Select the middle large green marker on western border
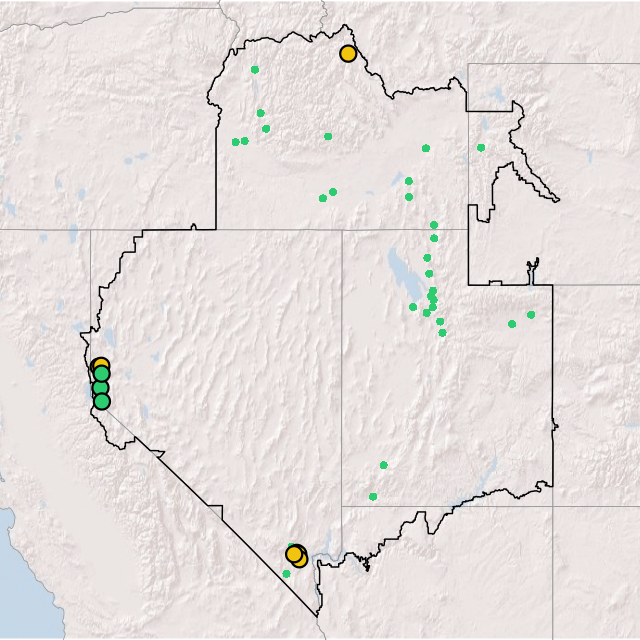Image resolution: width=640 pixels, height=640 pixels. pyautogui.click(x=100, y=387)
